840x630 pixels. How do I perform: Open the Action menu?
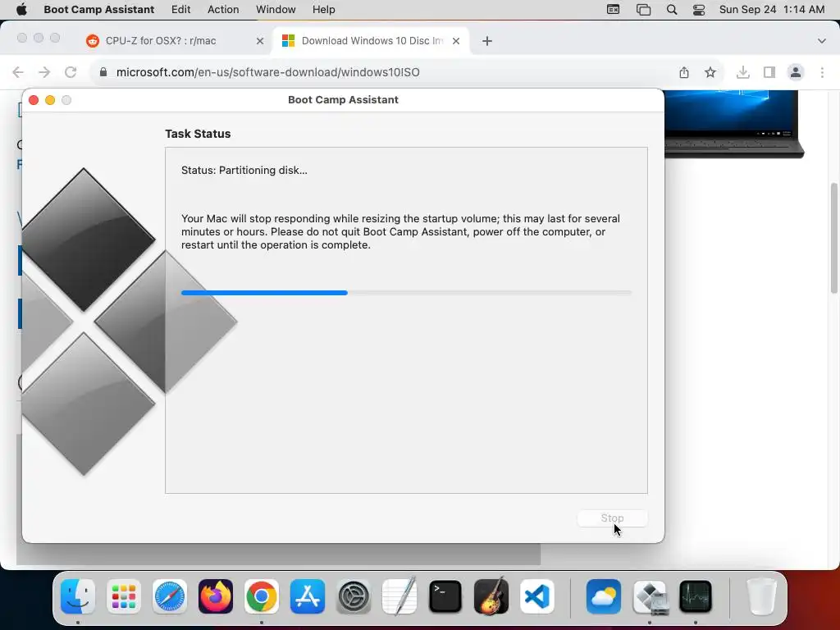tap(223, 10)
